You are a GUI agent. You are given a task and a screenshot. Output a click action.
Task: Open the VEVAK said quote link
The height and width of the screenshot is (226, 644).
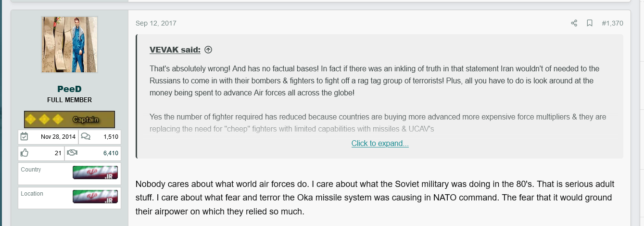175,50
